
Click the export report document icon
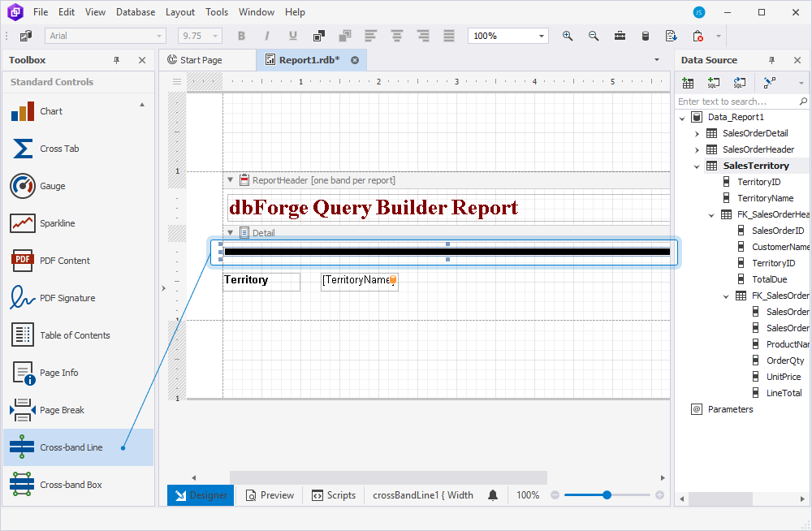(x=672, y=36)
